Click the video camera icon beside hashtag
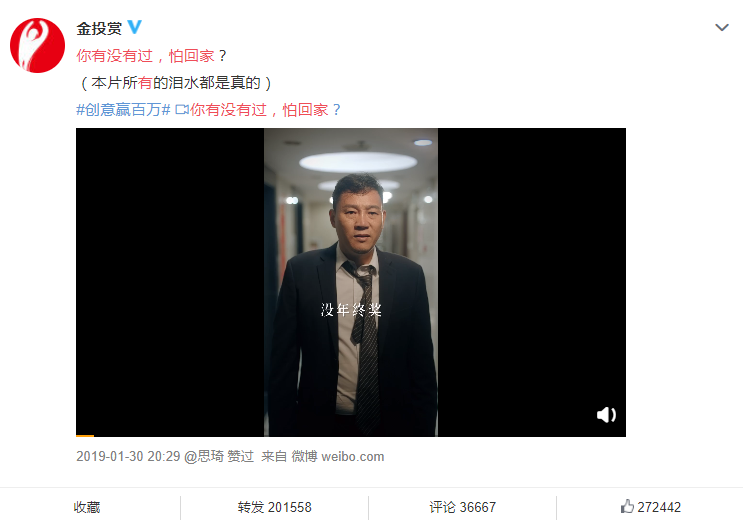Image resolution: width=743 pixels, height=529 pixels. tap(182, 110)
